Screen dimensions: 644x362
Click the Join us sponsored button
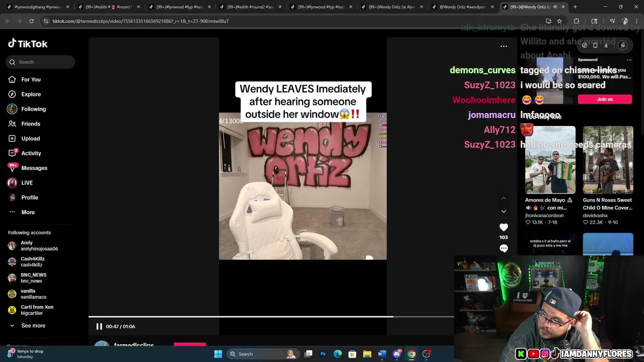coord(605,99)
